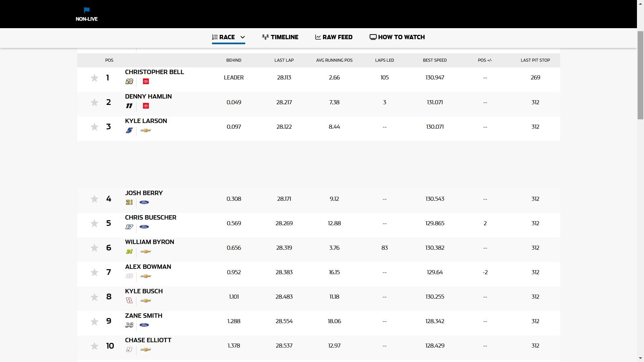This screenshot has width=644, height=362.
Task: Click car number 8 badge
Action: click(x=129, y=301)
